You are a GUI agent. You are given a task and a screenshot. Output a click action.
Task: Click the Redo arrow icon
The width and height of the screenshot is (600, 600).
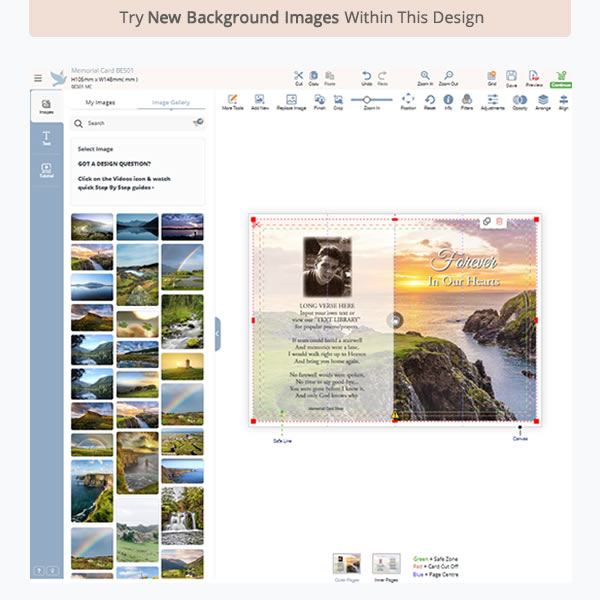pos(382,76)
